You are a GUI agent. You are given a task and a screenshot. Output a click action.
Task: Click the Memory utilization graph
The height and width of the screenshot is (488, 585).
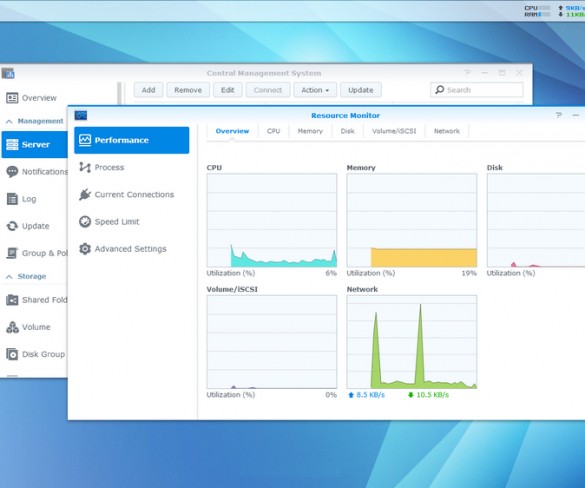coord(412,220)
